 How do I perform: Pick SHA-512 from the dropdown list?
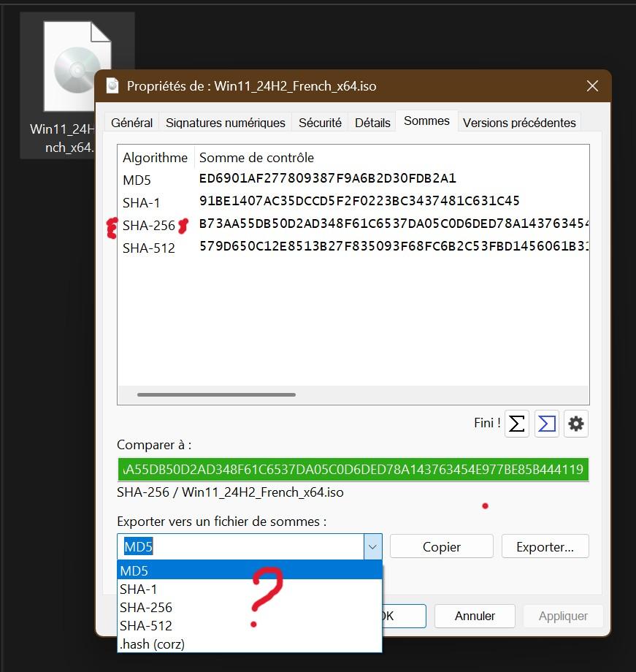coord(250,626)
